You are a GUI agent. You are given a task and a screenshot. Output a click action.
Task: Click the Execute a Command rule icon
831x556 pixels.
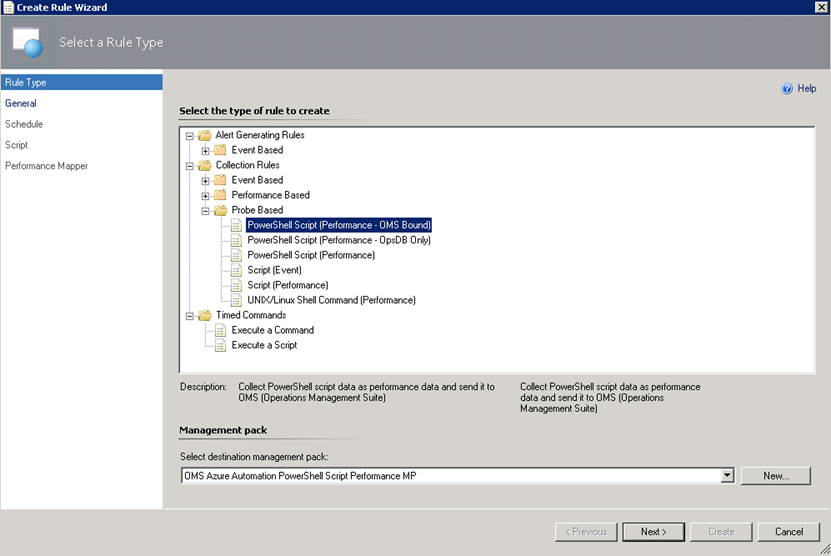point(220,330)
